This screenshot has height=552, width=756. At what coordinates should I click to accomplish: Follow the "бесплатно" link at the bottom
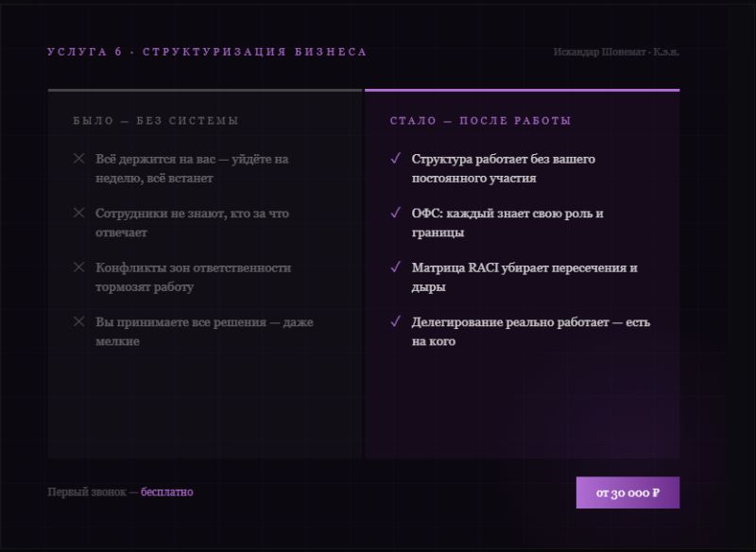point(167,492)
